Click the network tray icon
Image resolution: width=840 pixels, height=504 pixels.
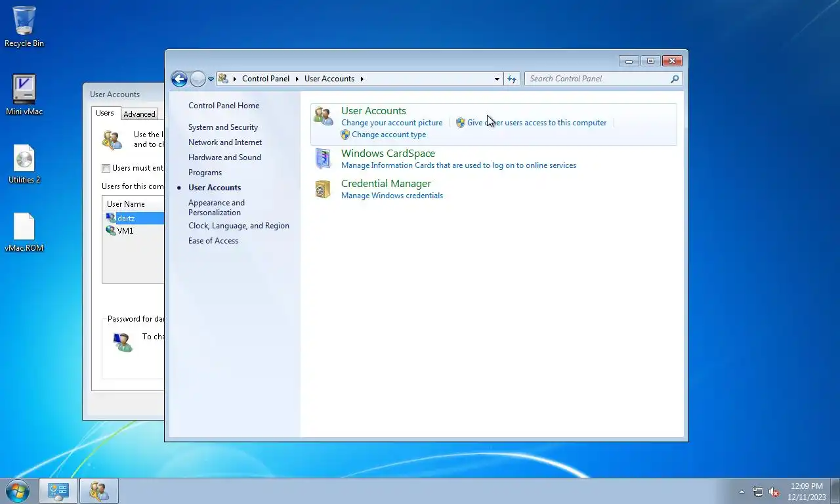click(758, 492)
